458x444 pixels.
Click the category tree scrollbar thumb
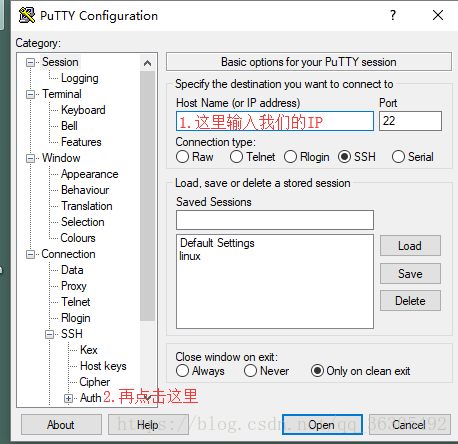coord(147,196)
